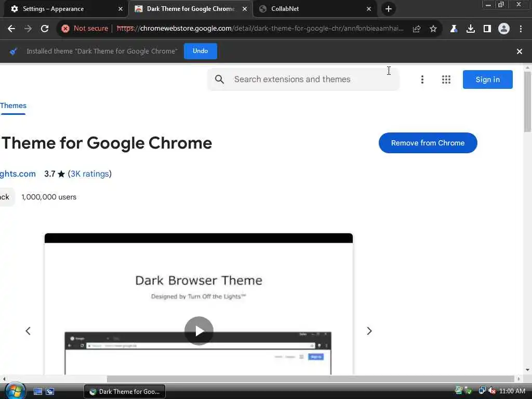
Task: Click the horizontal scrollbar thumb
Action: pyautogui.click(x=311, y=379)
